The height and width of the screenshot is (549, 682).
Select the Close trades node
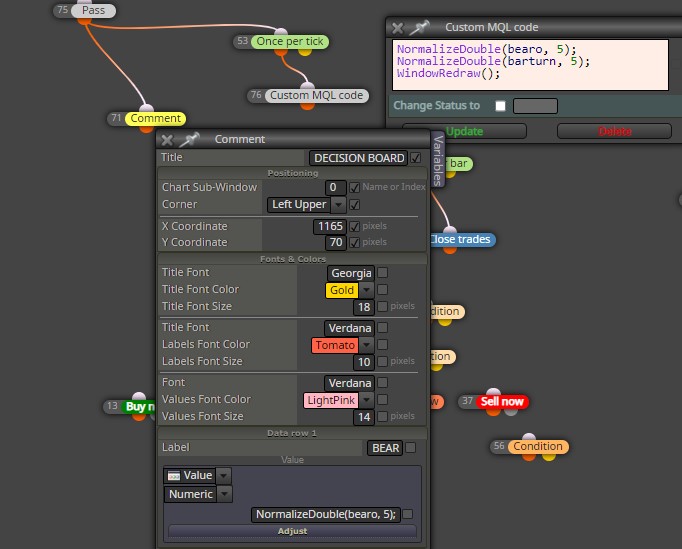(461, 240)
